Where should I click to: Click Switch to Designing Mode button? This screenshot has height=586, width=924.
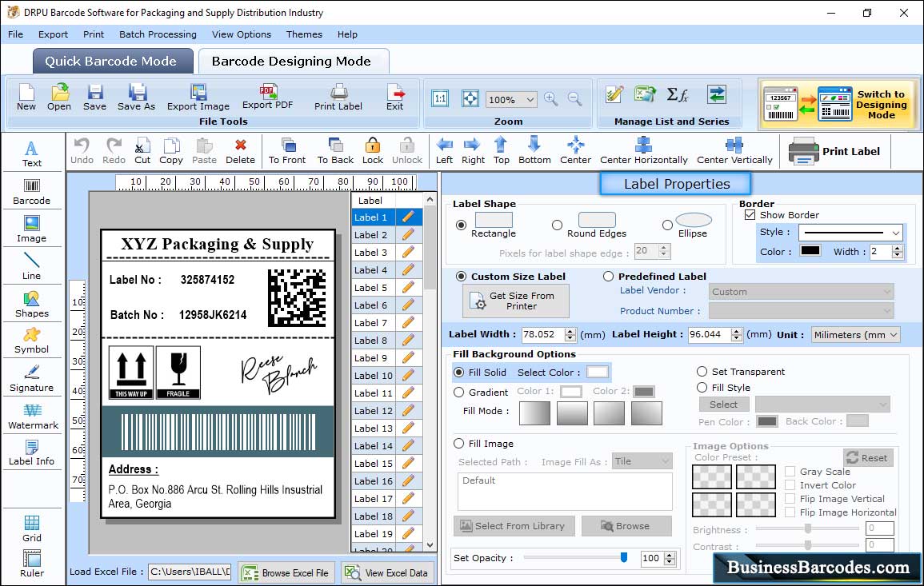point(838,104)
